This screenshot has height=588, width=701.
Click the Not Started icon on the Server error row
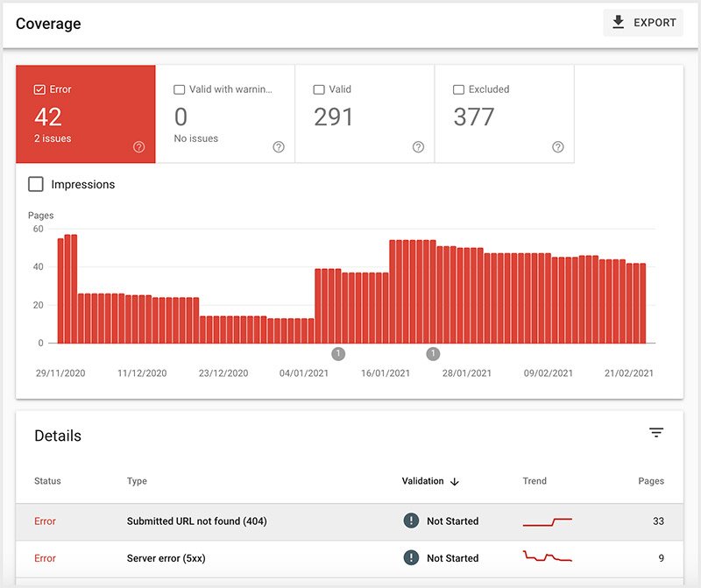click(x=412, y=558)
